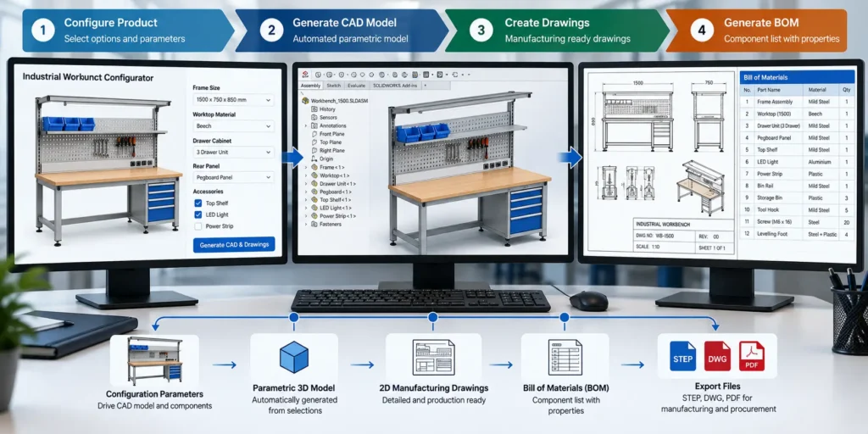
Task: Click the Origin icon in the tree
Action: tap(314, 159)
